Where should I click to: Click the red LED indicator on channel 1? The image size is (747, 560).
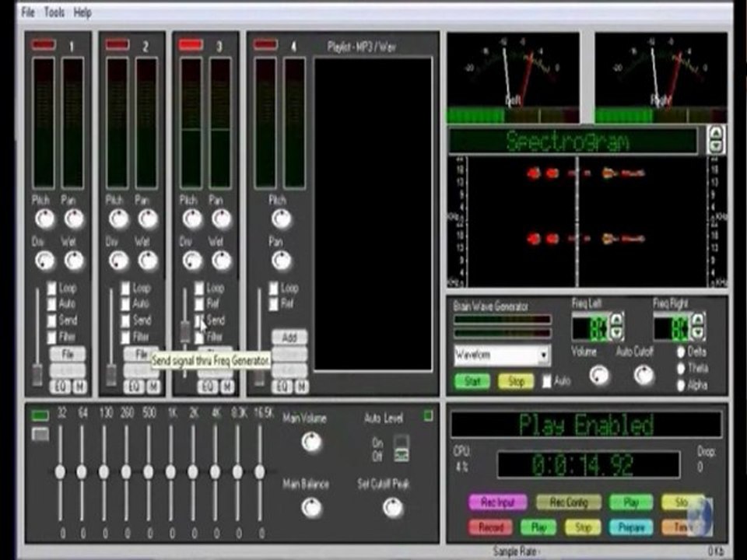(44, 45)
